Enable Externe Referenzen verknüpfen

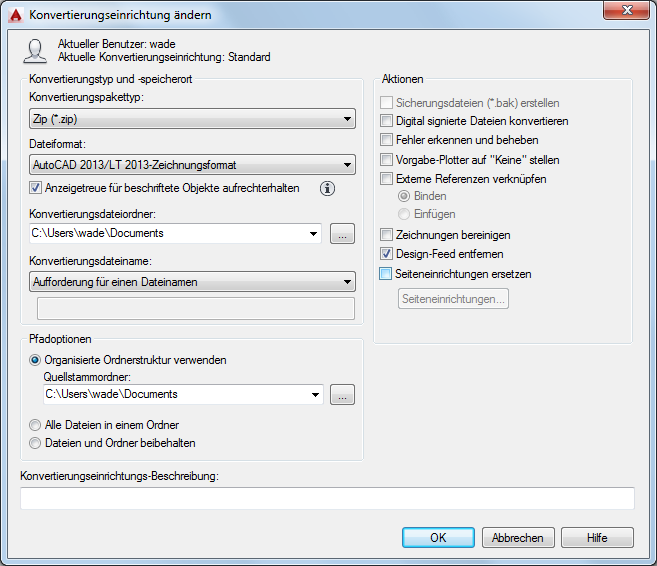coord(386,179)
